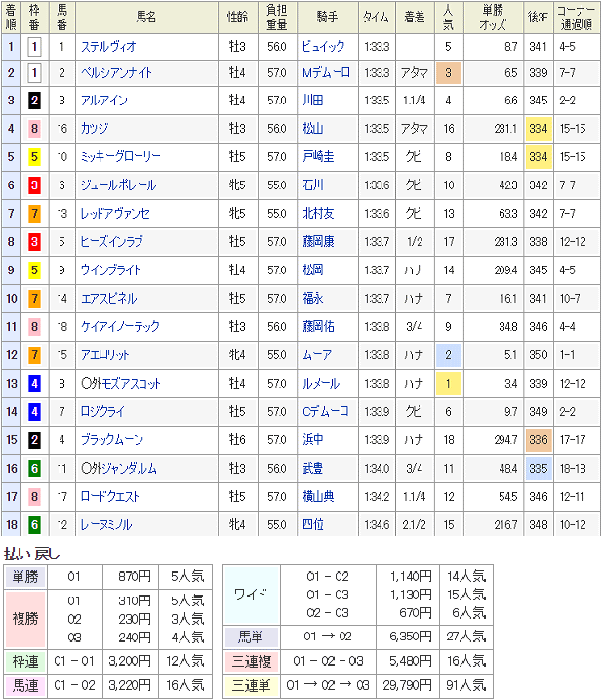This screenshot has width=601, height=700.
Task: Open jockey link ビュイック
Action: pyautogui.click(x=324, y=47)
